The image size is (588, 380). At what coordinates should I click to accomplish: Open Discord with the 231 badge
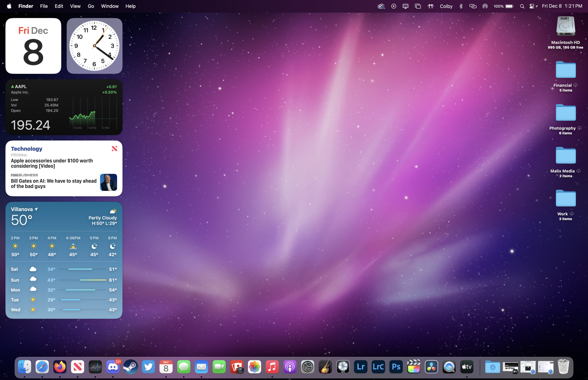pos(113,367)
